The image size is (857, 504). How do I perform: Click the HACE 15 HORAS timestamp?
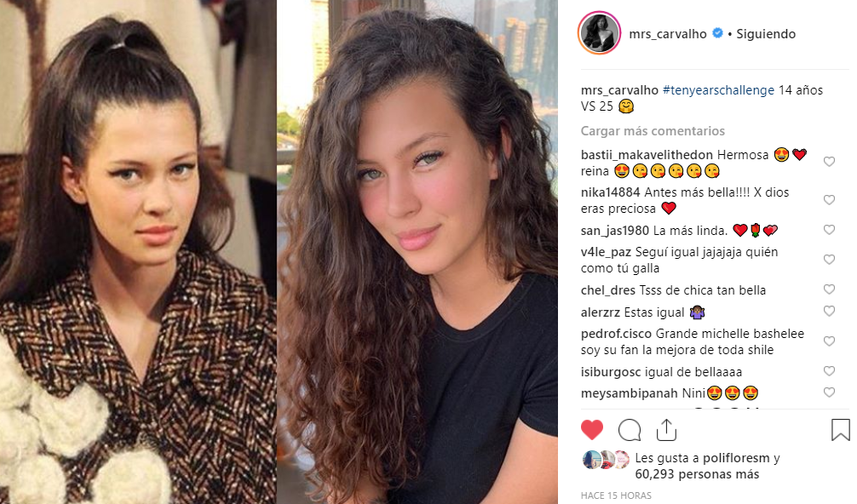[x=616, y=495]
